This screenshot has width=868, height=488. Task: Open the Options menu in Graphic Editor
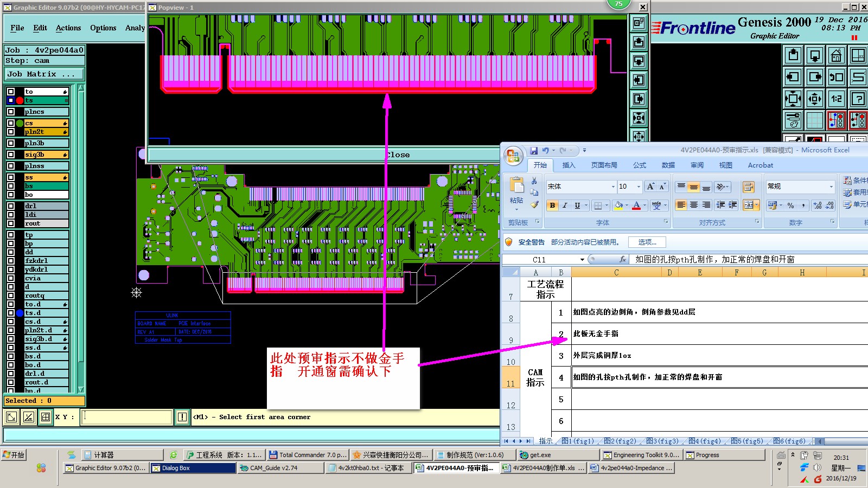click(103, 28)
